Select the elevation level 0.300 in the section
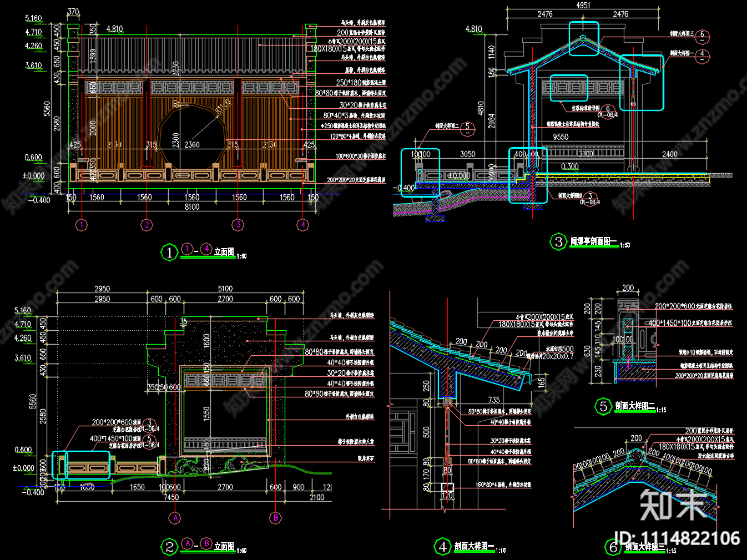Screen dimensions: 747x560 pyautogui.click(x=570, y=166)
